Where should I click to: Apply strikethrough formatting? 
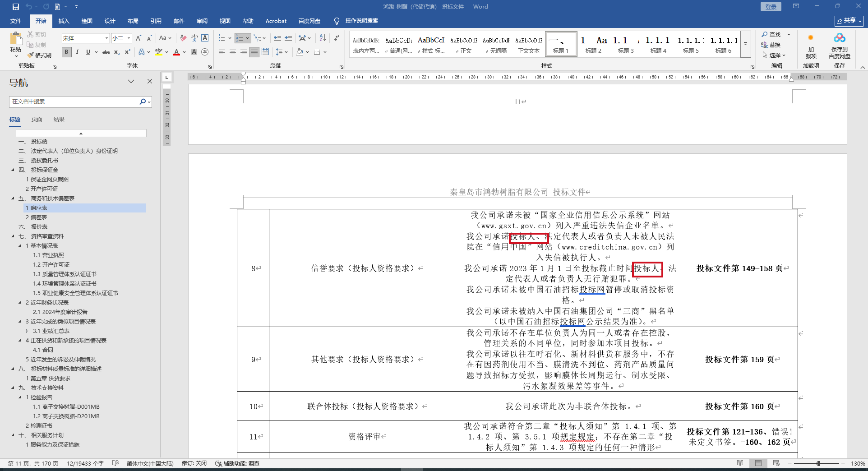click(106, 52)
